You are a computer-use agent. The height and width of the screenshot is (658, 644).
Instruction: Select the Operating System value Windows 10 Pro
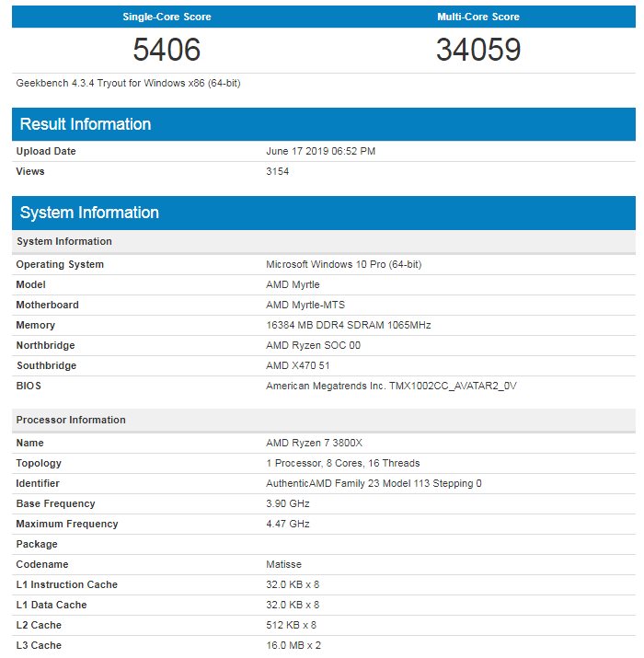pos(343,264)
